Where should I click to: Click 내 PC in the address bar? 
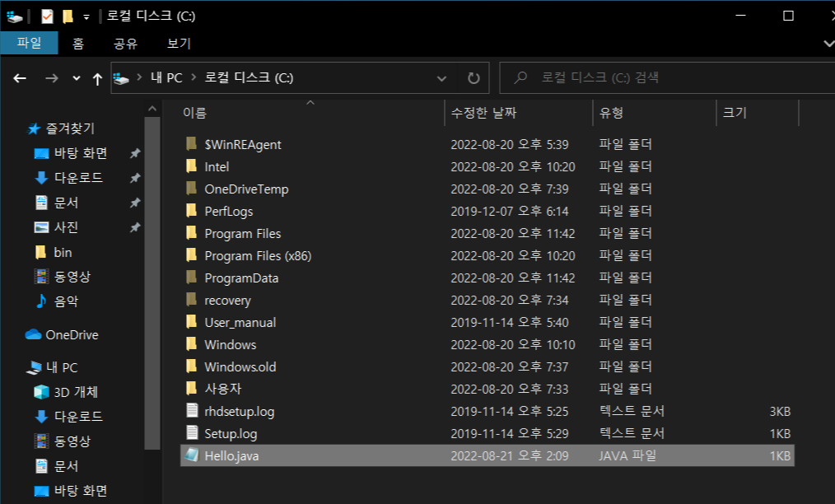[x=166, y=77]
